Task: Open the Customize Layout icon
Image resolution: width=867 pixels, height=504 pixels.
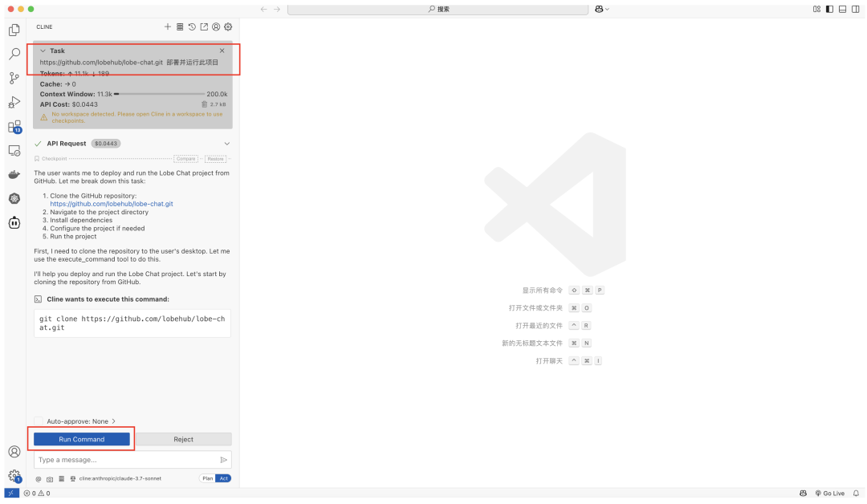Action: [x=816, y=9]
